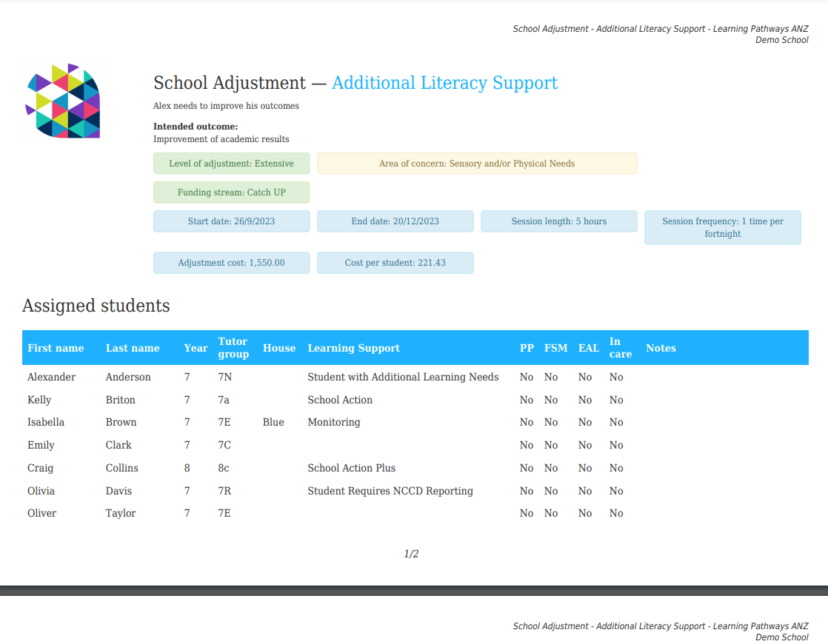Select the first name Craig
This screenshot has height=644, width=828.
41,469
